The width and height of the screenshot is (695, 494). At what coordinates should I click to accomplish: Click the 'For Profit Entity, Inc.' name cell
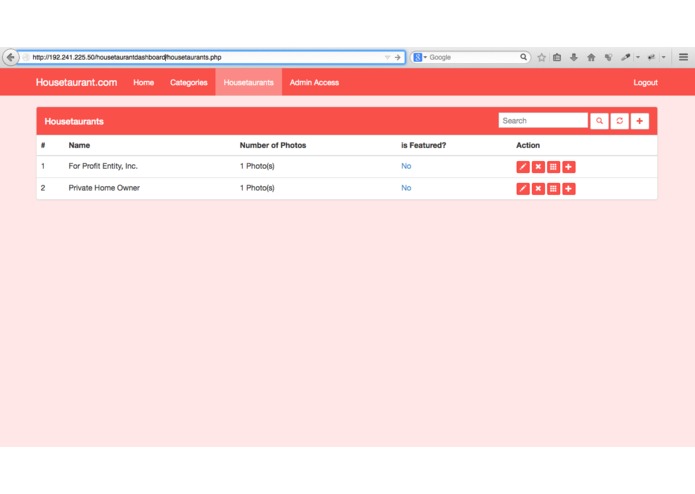pos(103,166)
